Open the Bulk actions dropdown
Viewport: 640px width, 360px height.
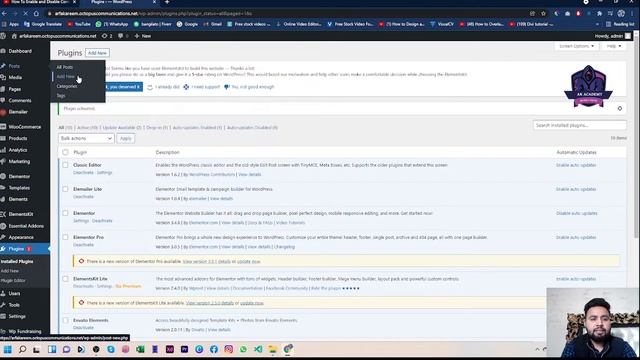point(86,139)
